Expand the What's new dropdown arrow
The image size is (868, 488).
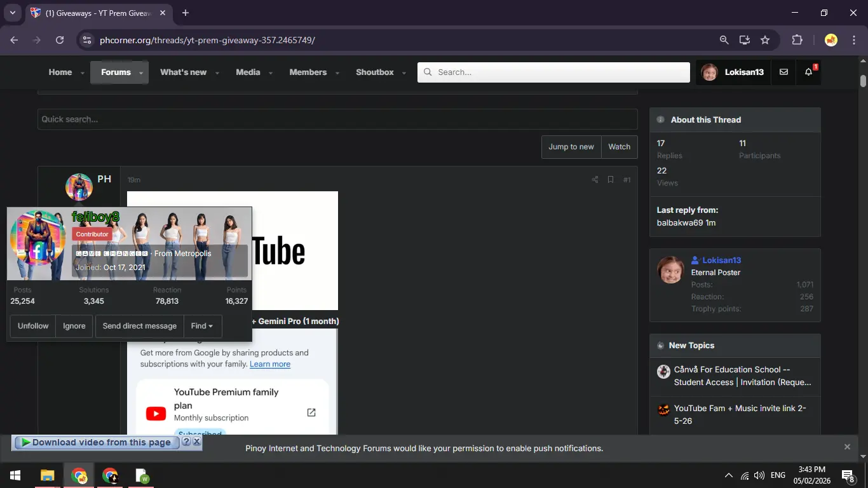217,73
